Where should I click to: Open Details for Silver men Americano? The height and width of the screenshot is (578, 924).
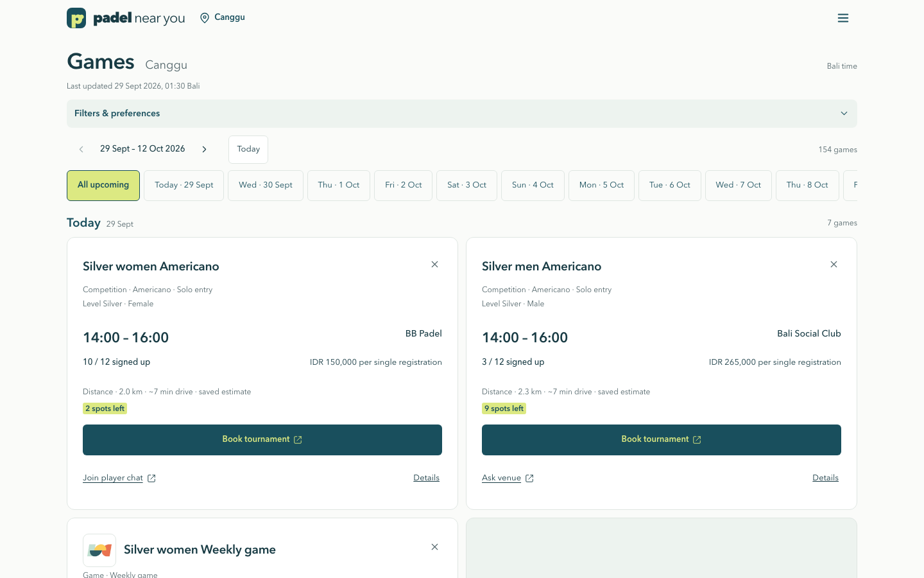(x=825, y=478)
